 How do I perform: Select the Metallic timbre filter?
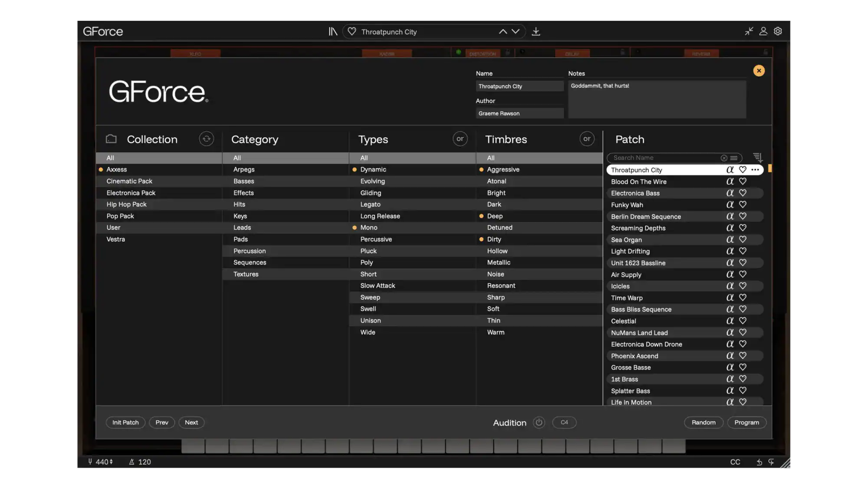[539, 262]
